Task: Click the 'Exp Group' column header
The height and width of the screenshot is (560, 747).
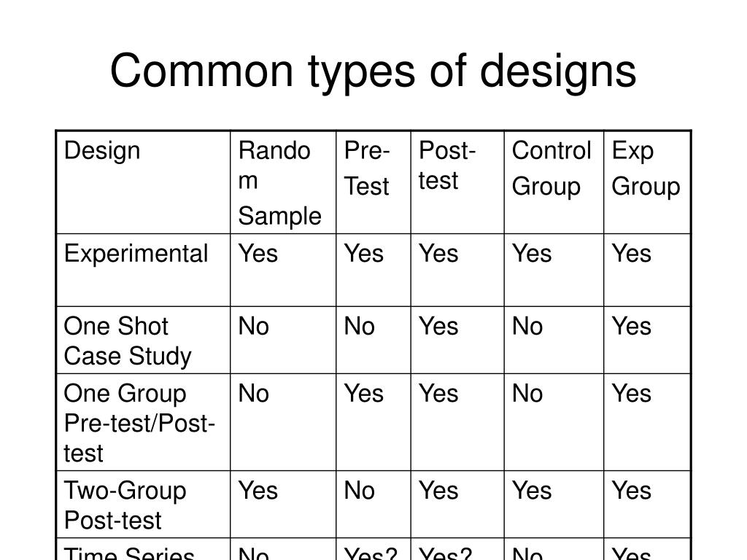Action: [x=647, y=182]
